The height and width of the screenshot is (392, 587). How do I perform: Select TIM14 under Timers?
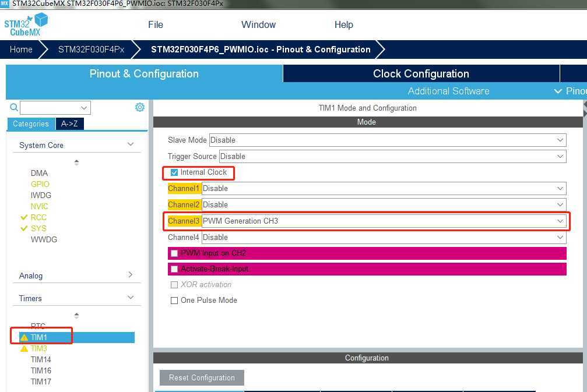tap(41, 359)
